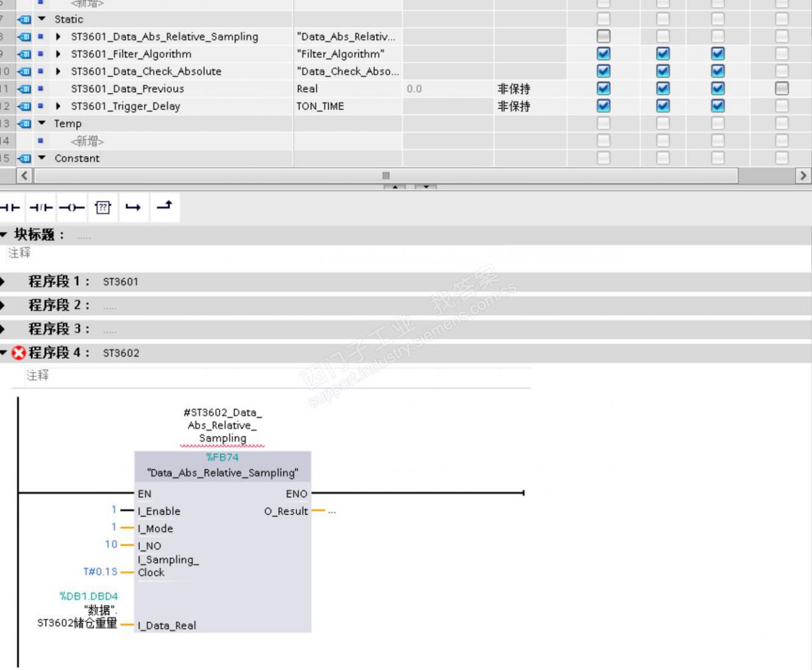Click the up arrow on the splitter bar

point(395,187)
